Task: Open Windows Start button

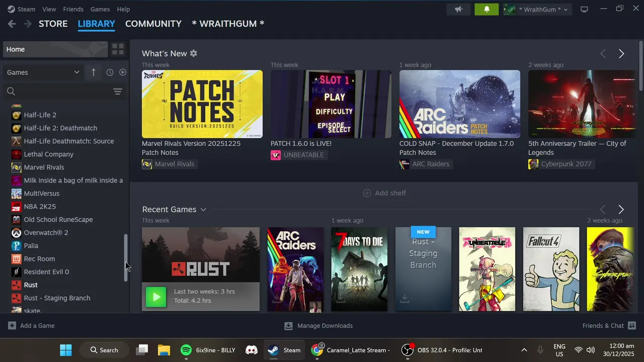Action: point(66,350)
